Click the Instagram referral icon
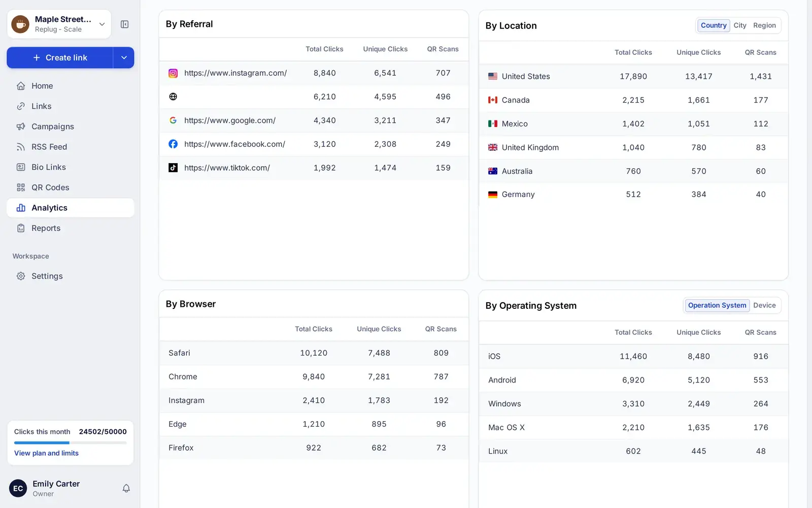 [173, 73]
